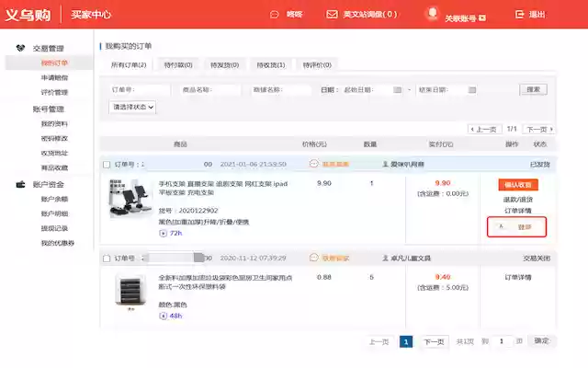Switch to 待评价(0) tab

tap(317, 65)
